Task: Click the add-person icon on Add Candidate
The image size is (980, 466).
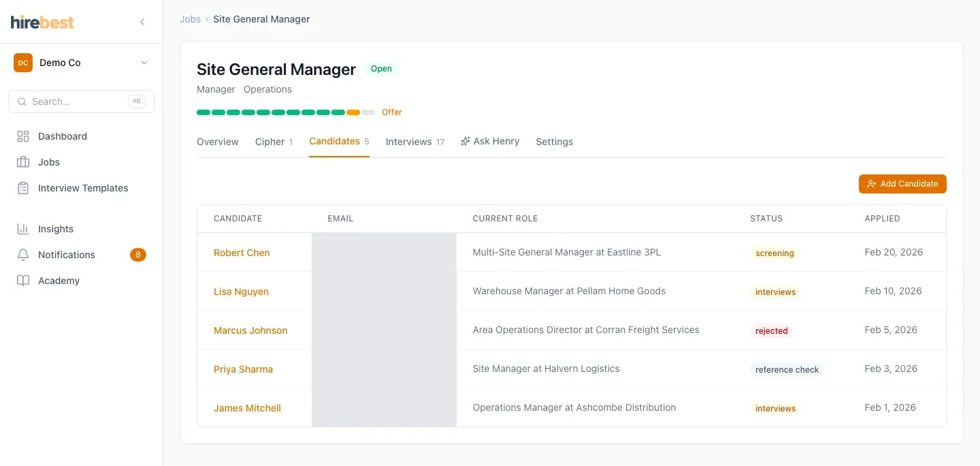Action: pyautogui.click(x=872, y=184)
